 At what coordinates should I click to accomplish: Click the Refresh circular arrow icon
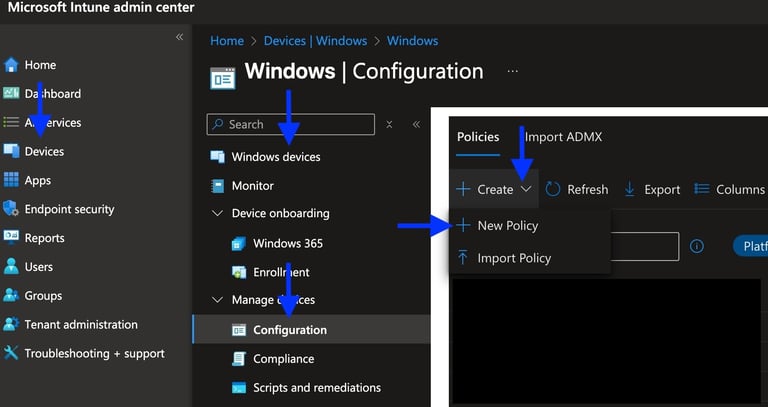click(552, 189)
